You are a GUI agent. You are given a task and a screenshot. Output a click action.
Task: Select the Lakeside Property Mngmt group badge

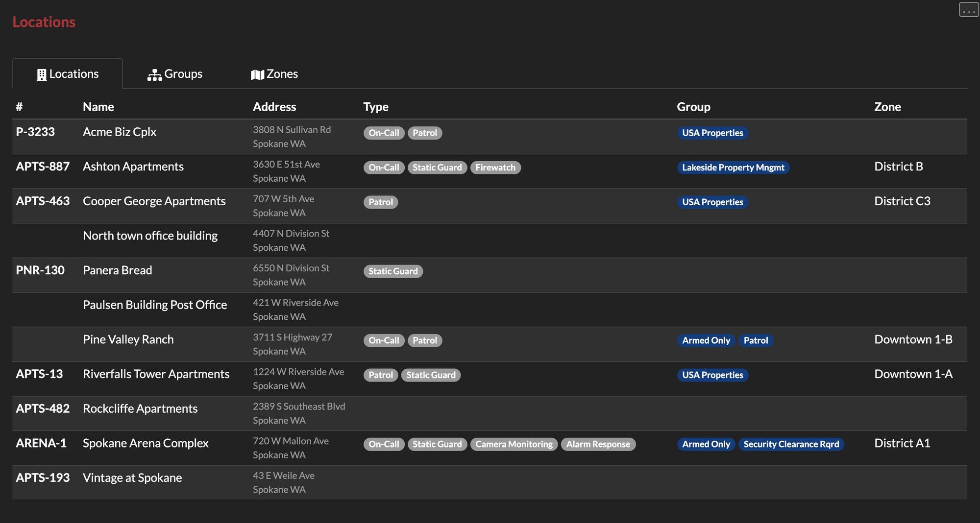(733, 167)
